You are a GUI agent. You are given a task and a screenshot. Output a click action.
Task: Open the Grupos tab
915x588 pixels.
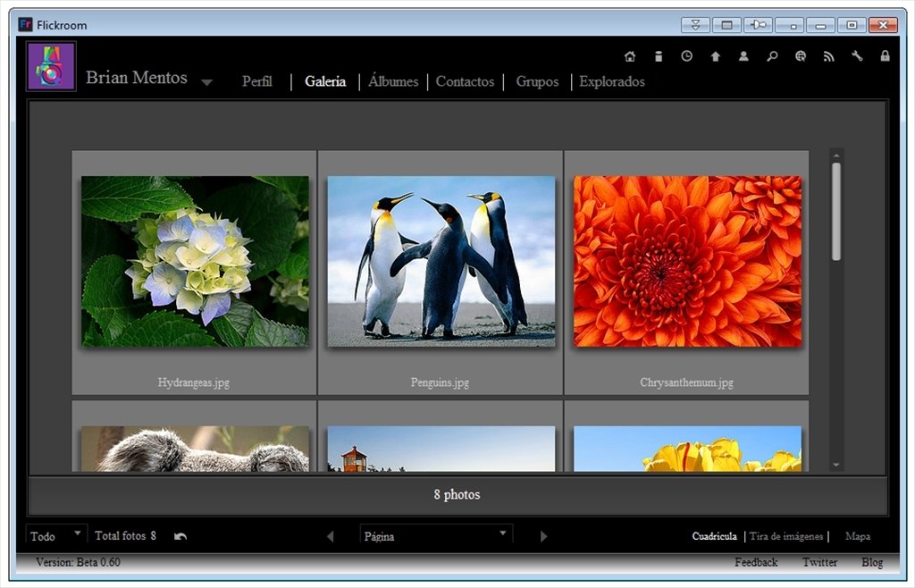coord(537,81)
